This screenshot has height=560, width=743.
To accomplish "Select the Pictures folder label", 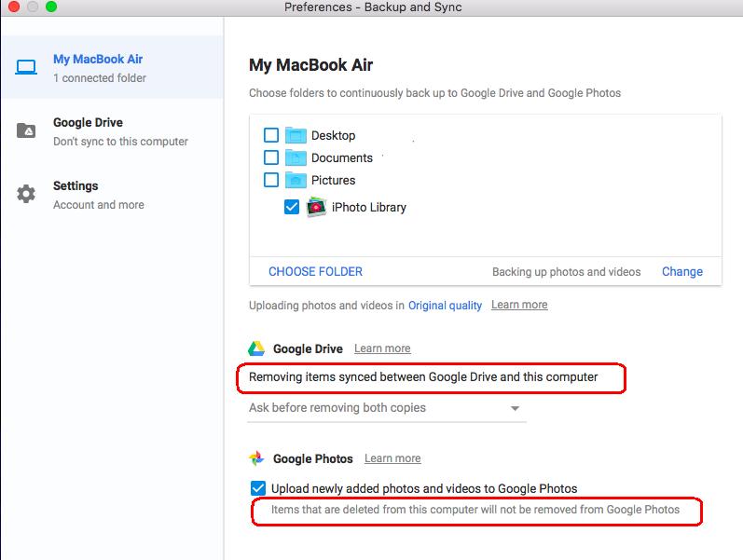I will coord(333,180).
